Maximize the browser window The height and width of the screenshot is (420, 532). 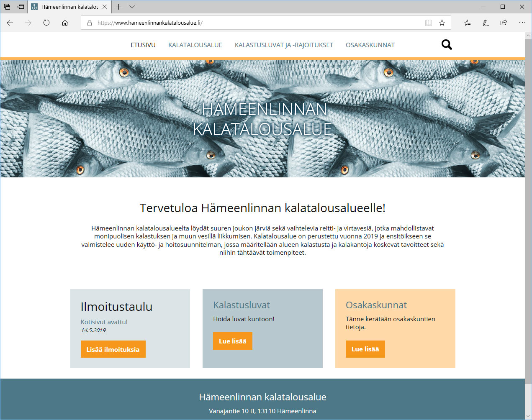(x=503, y=7)
